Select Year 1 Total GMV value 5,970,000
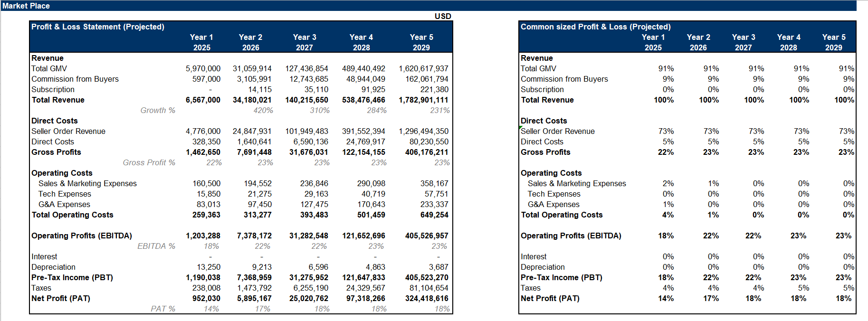868x321 pixels. 203,68
